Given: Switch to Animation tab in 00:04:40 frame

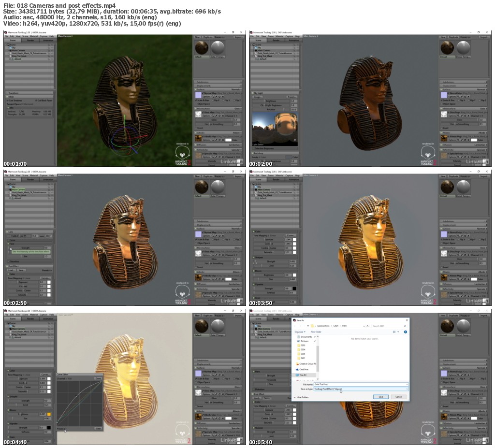Looking at the screenshot, I should click(48, 318).
